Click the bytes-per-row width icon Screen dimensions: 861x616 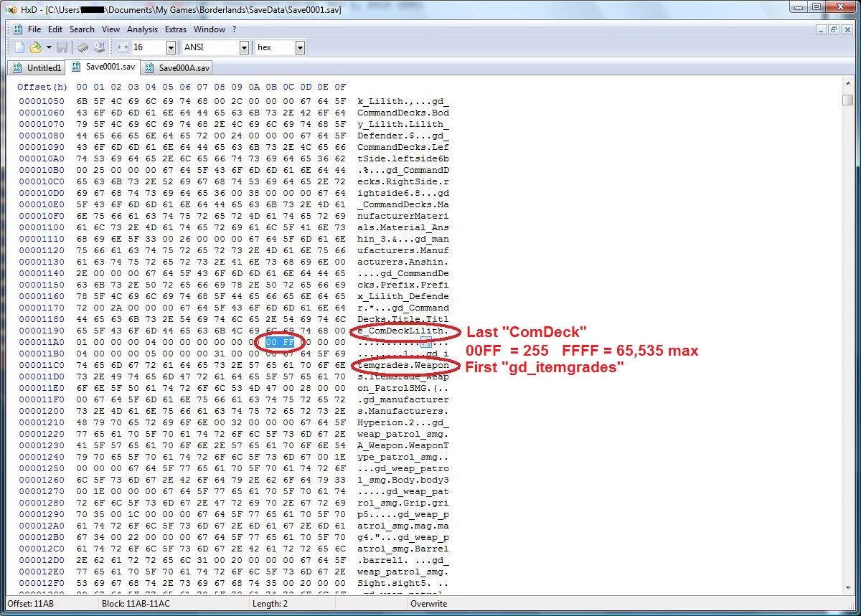pos(122,47)
